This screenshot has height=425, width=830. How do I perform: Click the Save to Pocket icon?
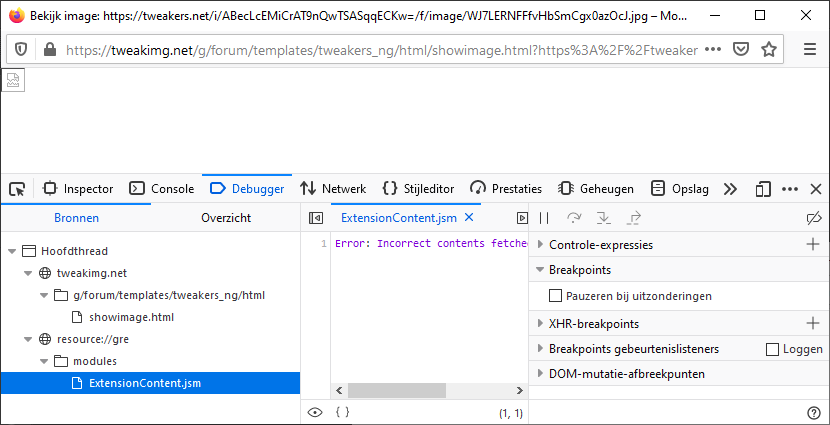[741, 50]
